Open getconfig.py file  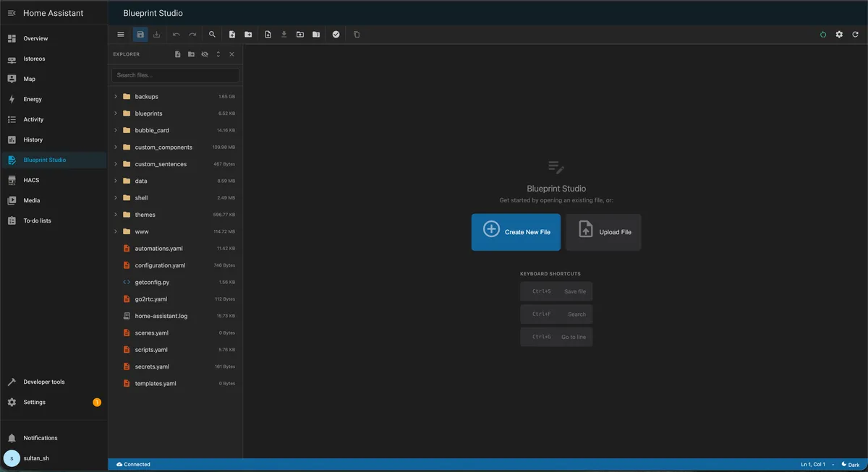(x=175, y=282)
